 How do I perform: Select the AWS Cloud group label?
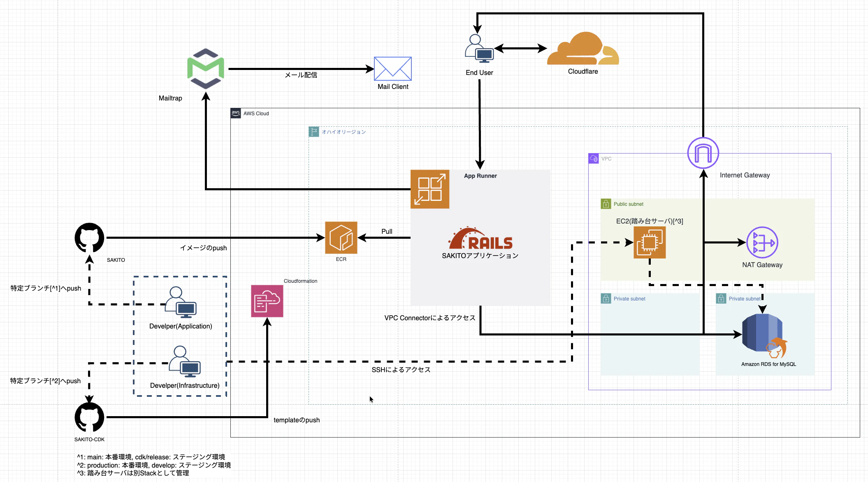click(x=256, y=114)
